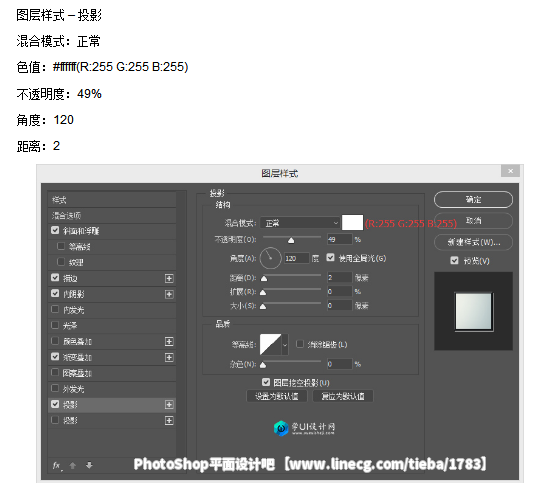The image size is (542, 483).
Task: Toggle the 斜面和浮雕 checkbox
Action: [55, 230]
